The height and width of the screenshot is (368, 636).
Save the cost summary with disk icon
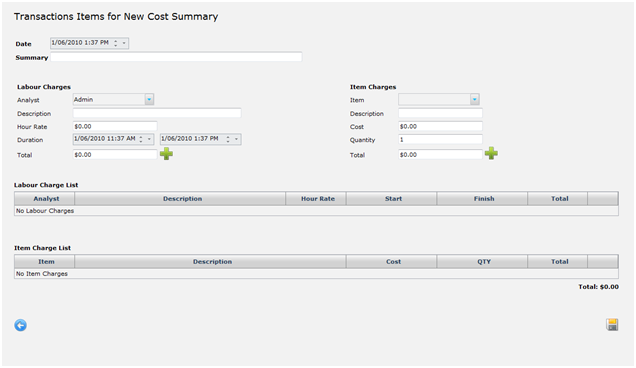tap(612, 325)
